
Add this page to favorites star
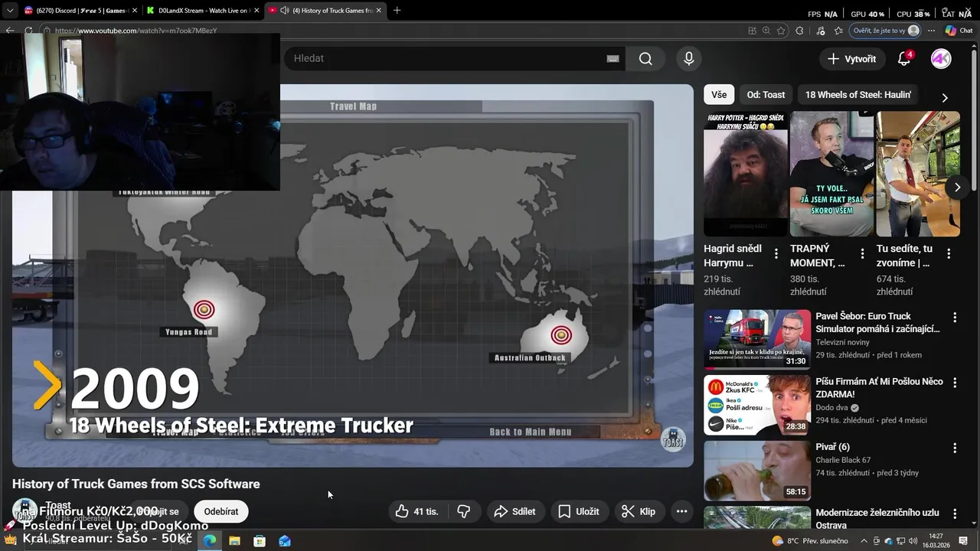[x=781, y=31]
